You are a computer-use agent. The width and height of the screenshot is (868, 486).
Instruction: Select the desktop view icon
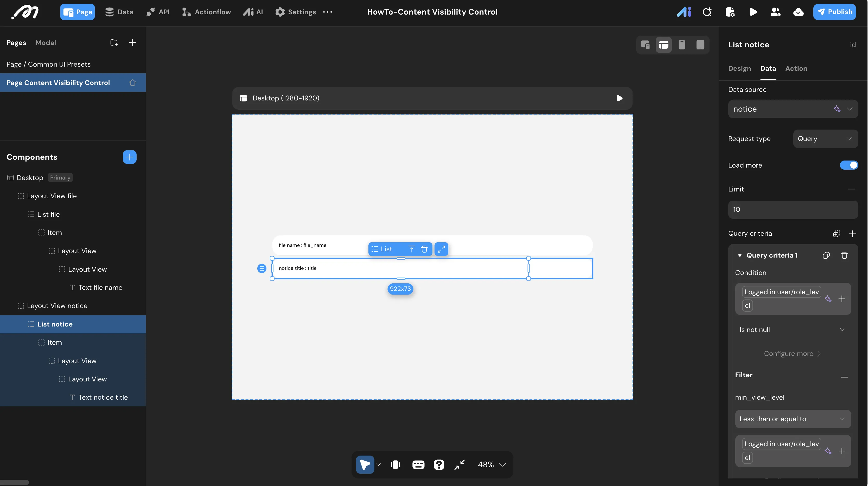click(663, 45)
